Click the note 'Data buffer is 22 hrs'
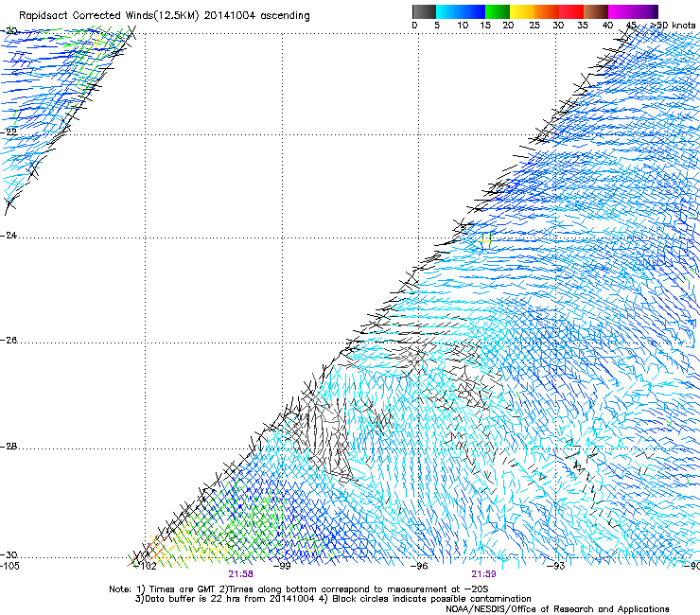This screenshot has height=615, width=700. (191, 599)
